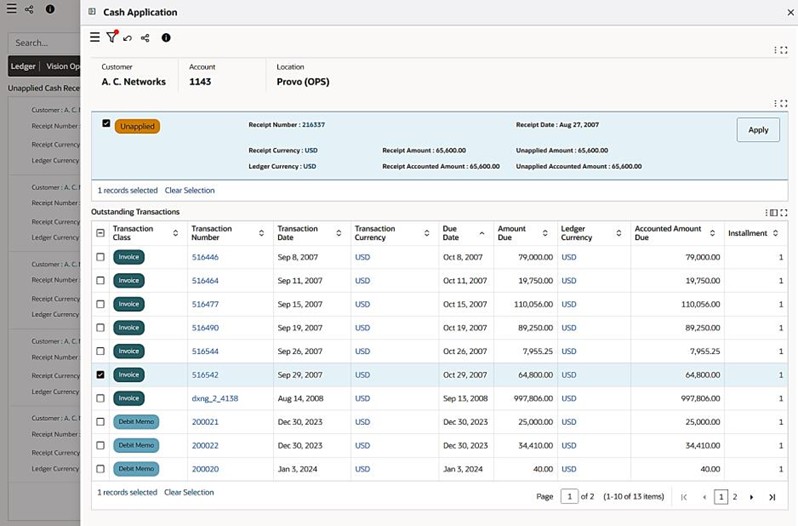Open background page hamburger menu icon
798x526 pixels.
(11, 9)
